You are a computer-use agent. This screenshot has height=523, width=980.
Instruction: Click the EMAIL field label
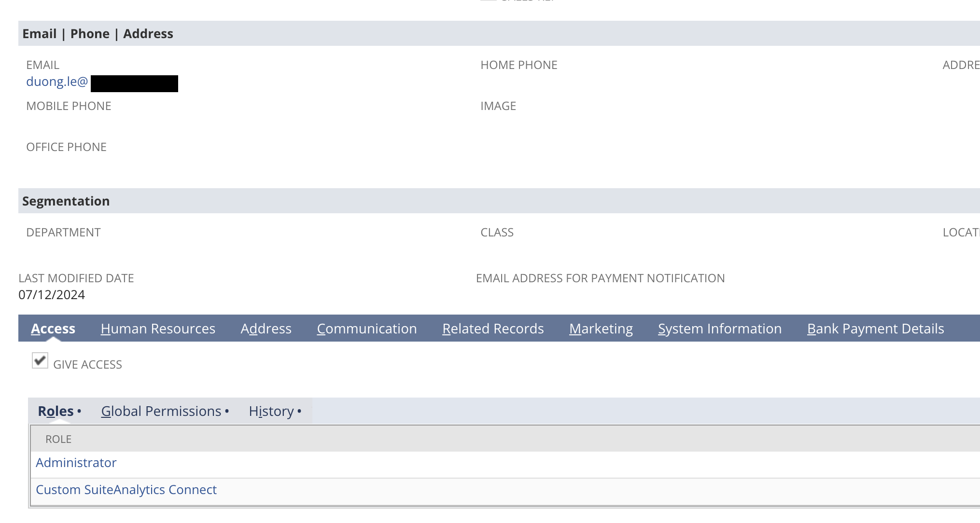(x=42, y=65)
